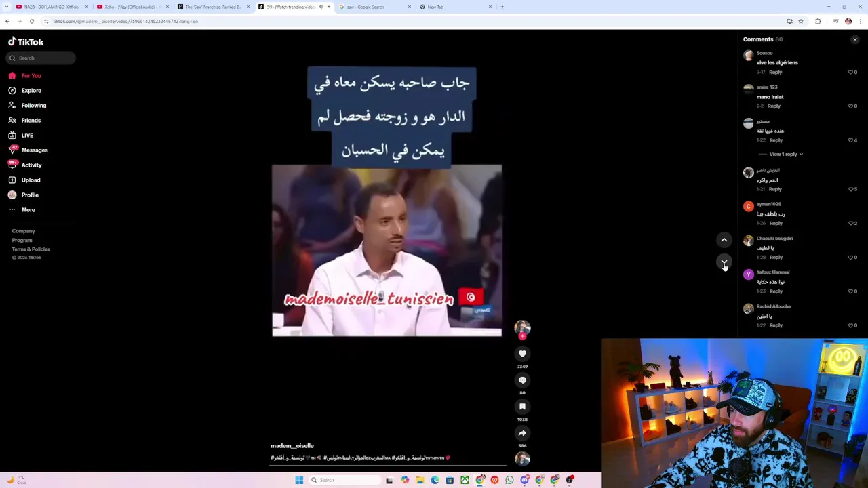Open Sousou's profile avatar
The image size is (868, 488).
pyautogui.click(x=748, y=56)
